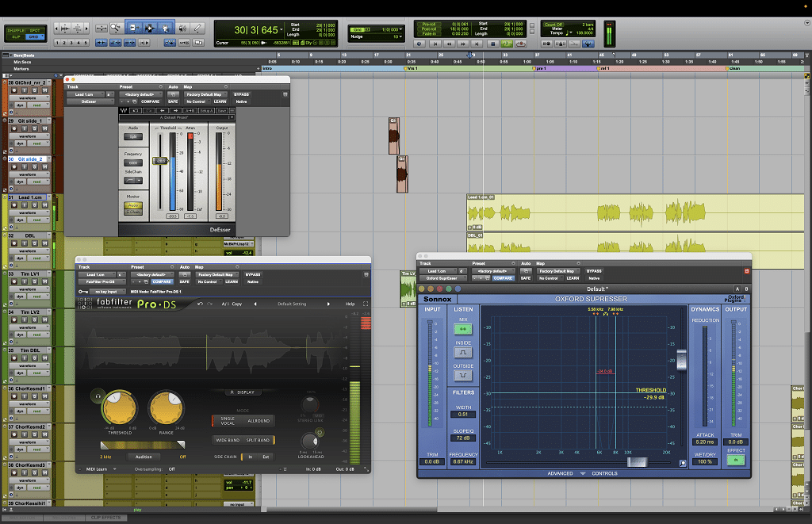Go to next Pro-DS preset arrow
Image resolution: width=812 pixels, height=524 pixels.
(328, 304)
